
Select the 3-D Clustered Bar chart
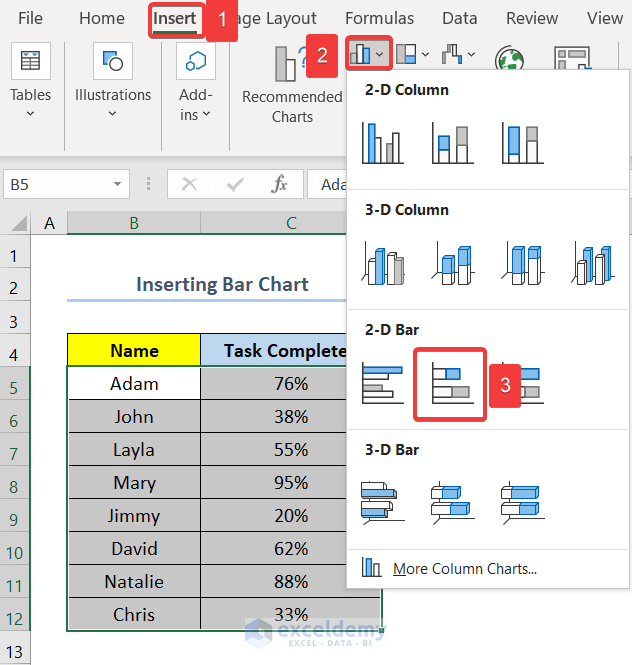383,503
